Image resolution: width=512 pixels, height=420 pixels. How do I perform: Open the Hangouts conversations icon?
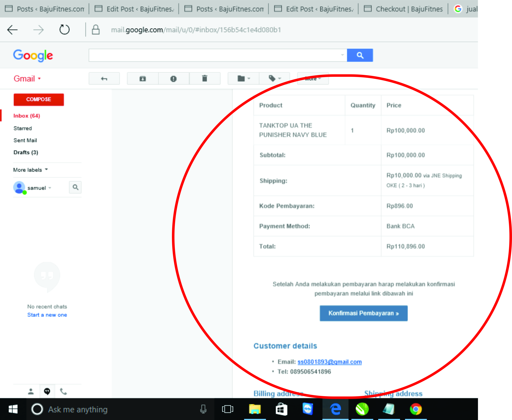47,391
